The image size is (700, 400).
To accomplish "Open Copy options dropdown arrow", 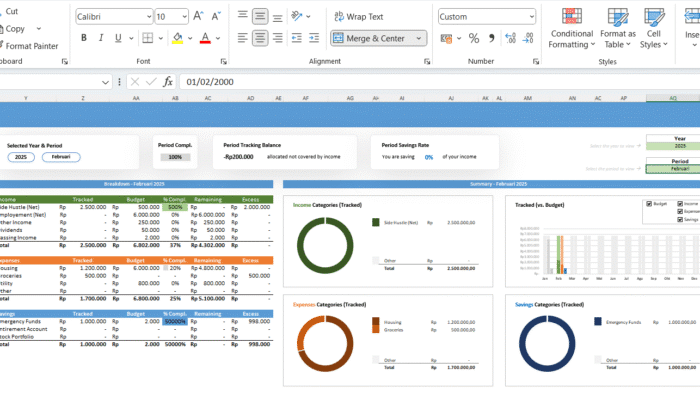I will coord(39,29).
